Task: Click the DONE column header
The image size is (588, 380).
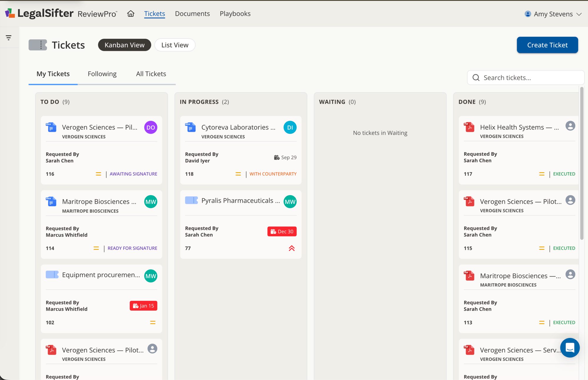Action: 472,102
